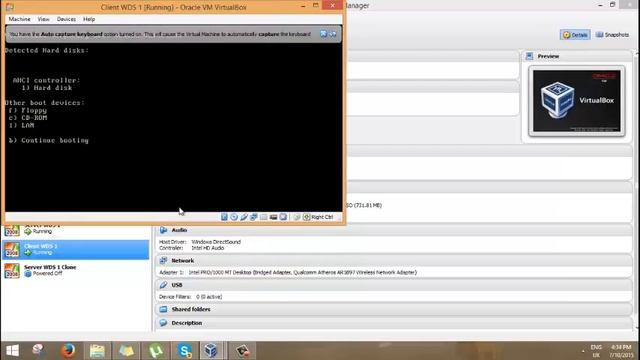Click the USB Device Filters value
Image resolution: width=640 pixels, height=360 pixels.
coord(209,297)
